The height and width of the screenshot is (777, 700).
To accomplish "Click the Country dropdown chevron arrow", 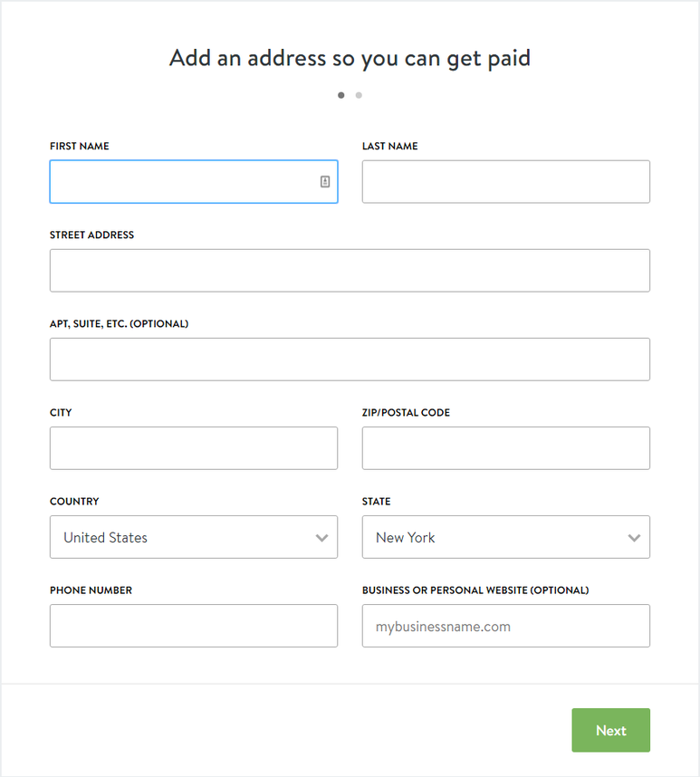I will [x=321, y=538].
